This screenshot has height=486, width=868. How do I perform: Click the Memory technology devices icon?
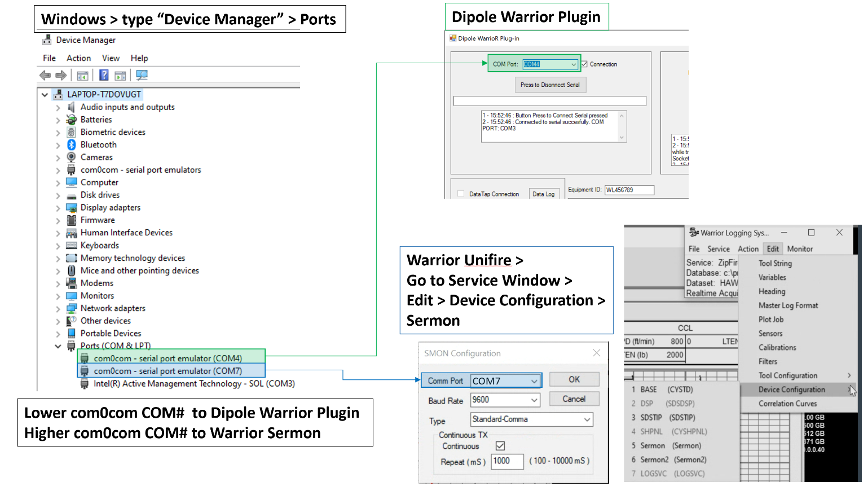coord(72,258)
